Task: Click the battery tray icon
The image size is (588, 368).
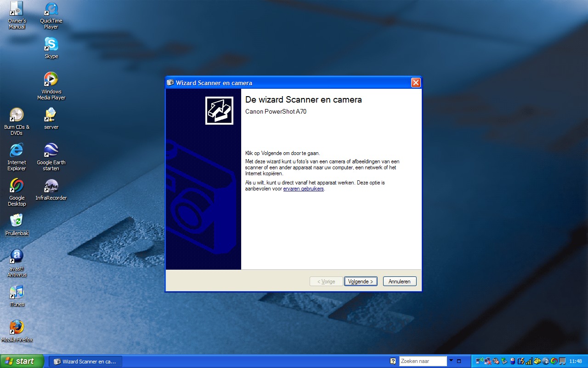Action: point(513,361)
